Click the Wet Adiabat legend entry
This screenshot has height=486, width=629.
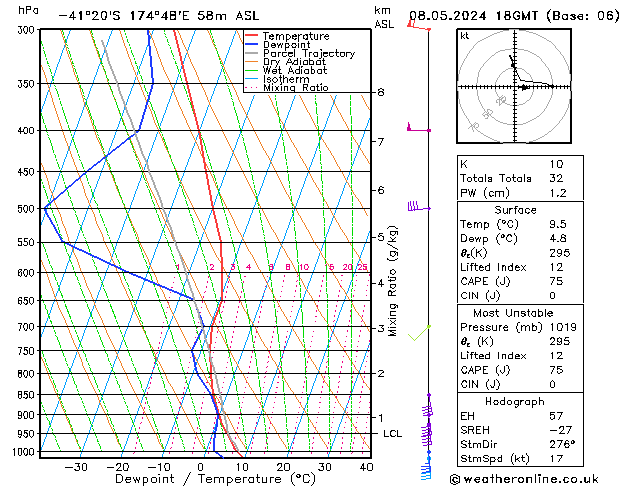coord(294,71)
